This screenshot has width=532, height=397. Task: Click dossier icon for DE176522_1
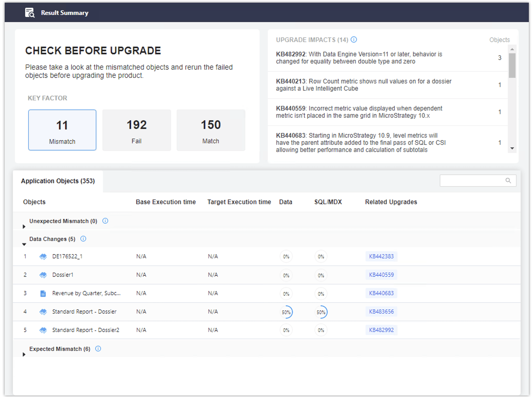coord(43,256)
